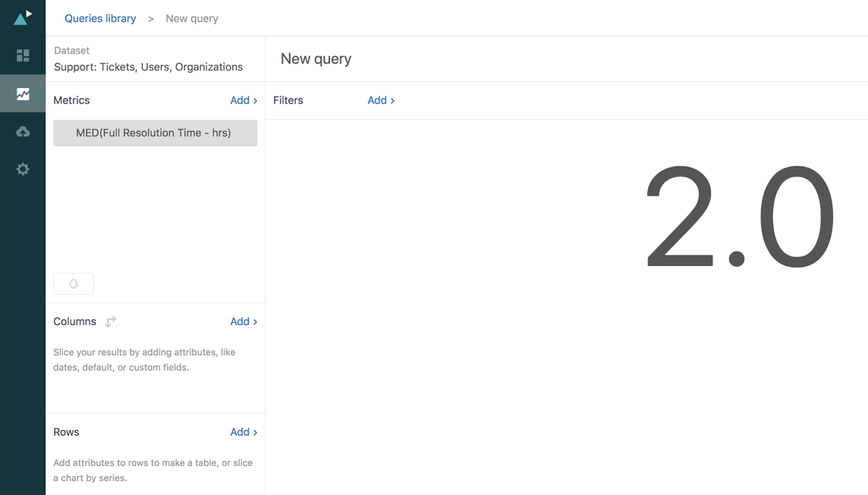This screenshot has width=868, height=495.
Task: Open the Datasets cloud upload icon
Action: (23, 131)
